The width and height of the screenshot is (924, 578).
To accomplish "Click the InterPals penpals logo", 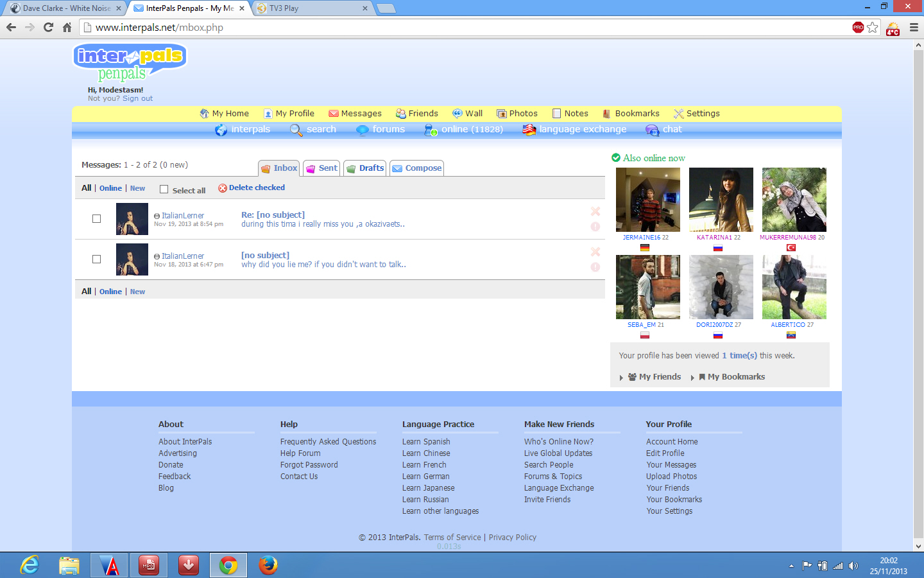I will (x=130, y=62).
